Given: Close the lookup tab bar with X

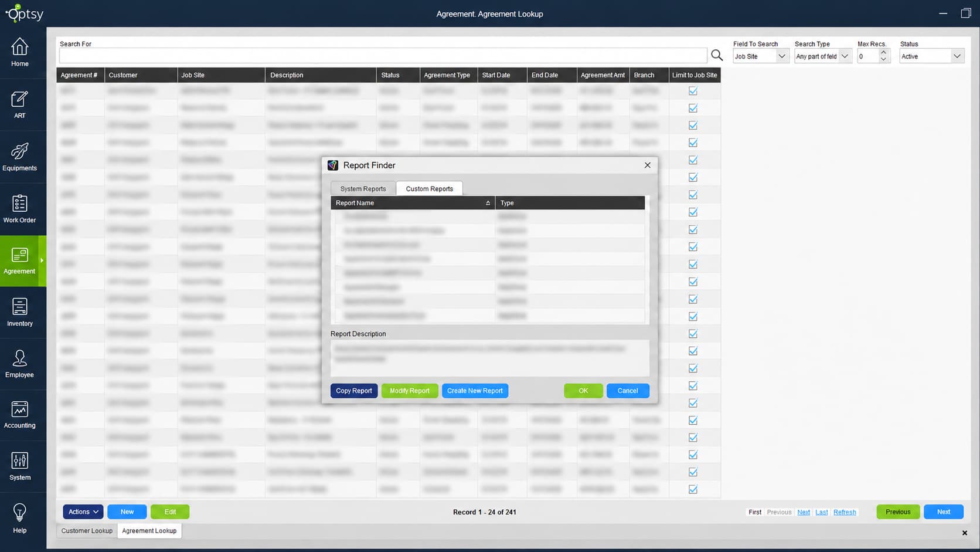Looking at the screenshot, I should pos(965,533).
